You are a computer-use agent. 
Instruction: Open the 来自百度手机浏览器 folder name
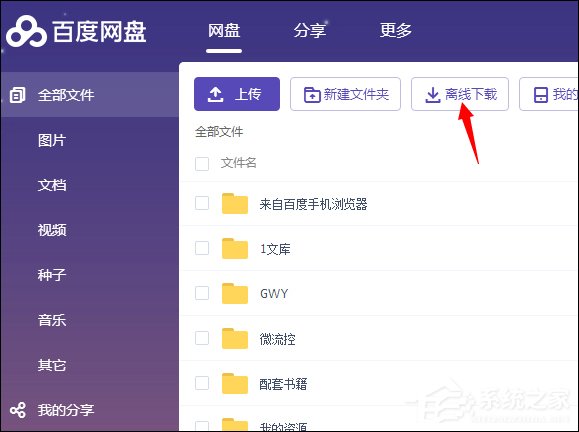tap(314, 204)
